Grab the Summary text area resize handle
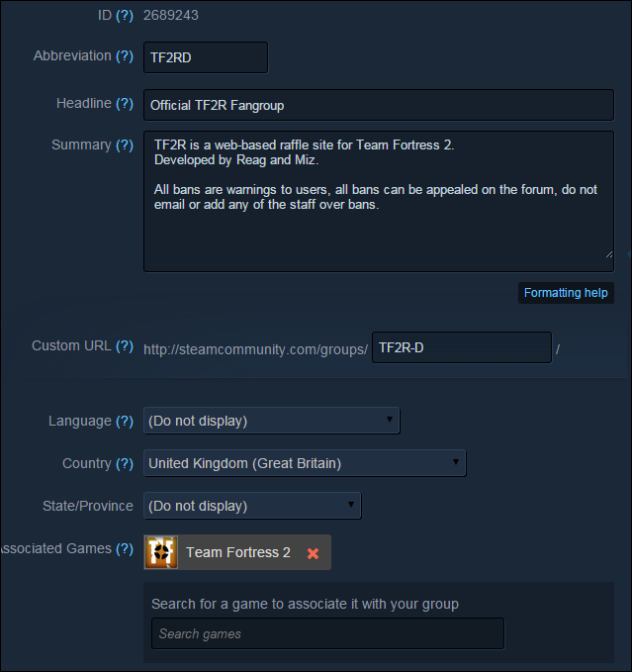This screenshot has height=672, width=632. (x=609, y=254)
